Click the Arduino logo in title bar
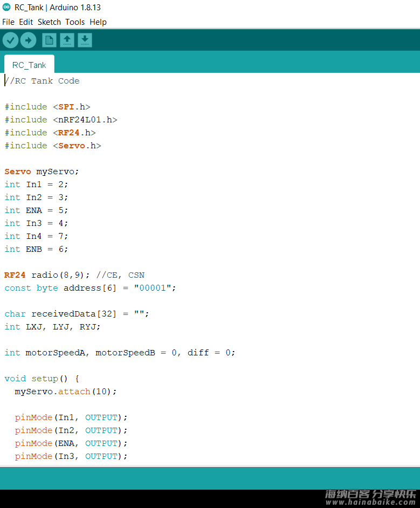Screen dimensions: 420x508 tap(6, 7)
